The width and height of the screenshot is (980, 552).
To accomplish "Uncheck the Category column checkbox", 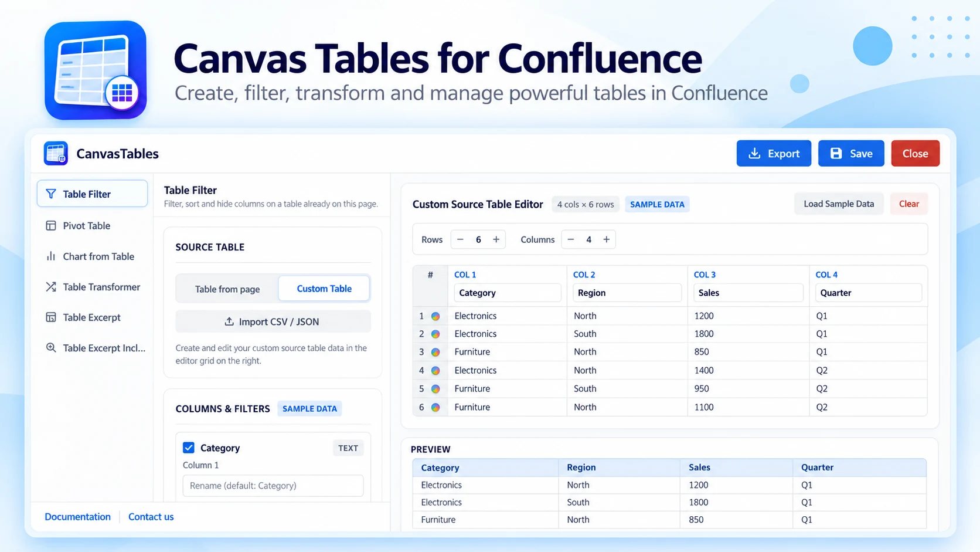I will 189,448.
